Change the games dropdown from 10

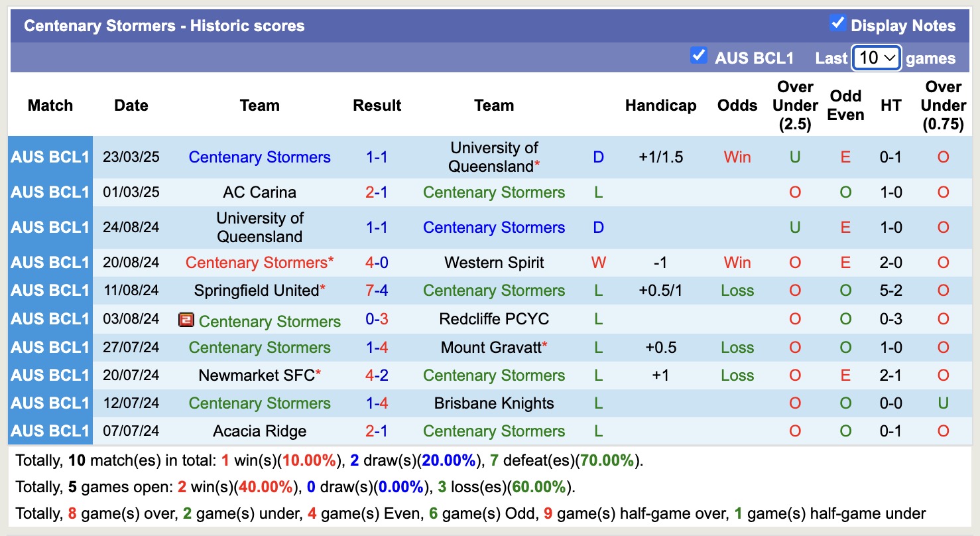[876, 58]
